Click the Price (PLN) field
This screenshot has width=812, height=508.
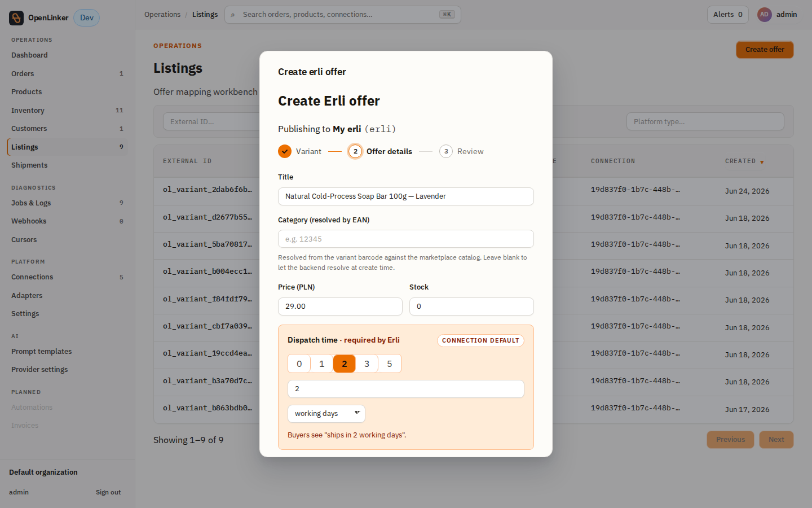(x=340, y=306)
